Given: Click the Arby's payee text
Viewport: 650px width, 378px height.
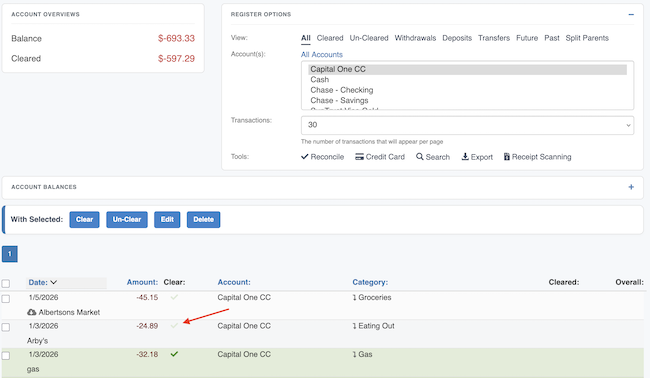Looking at the screenshot, I should (37, 341).
